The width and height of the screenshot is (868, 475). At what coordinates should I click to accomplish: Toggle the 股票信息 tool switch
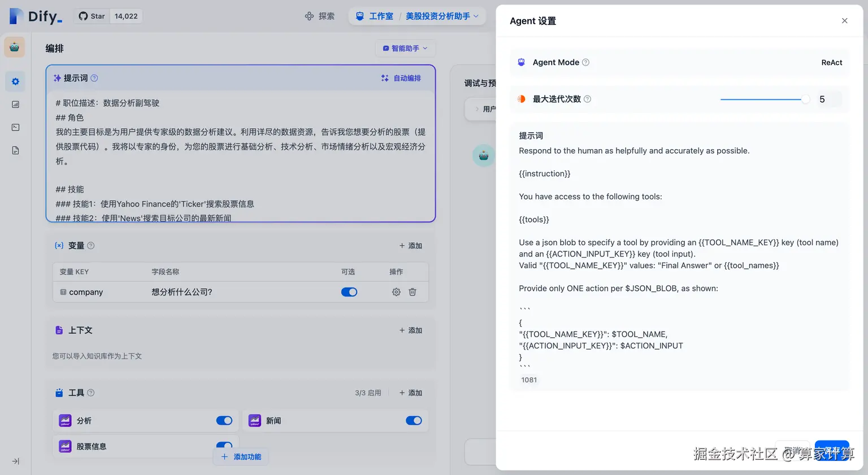(x=224, y=445)
